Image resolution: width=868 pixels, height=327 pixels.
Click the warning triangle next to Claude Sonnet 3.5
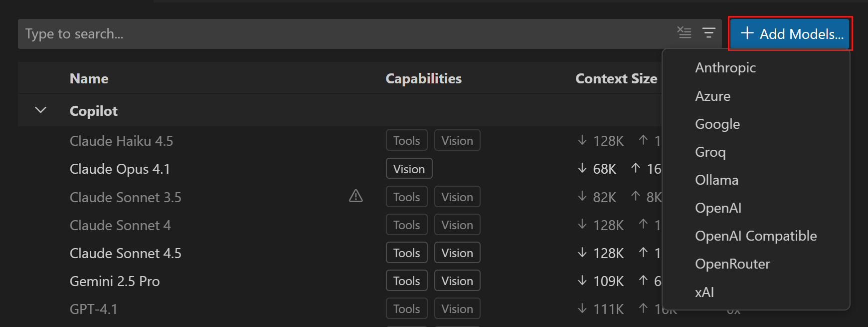[355, 196]
